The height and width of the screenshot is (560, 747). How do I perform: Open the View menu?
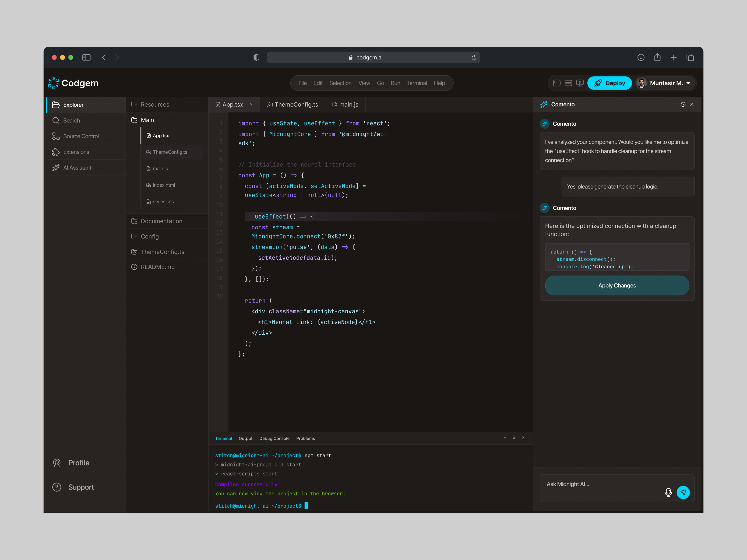(364, 83)
